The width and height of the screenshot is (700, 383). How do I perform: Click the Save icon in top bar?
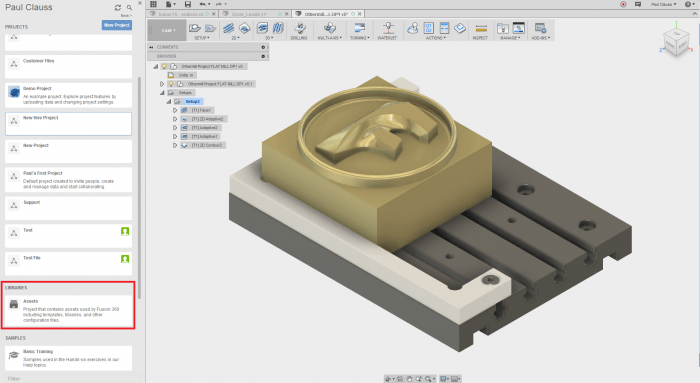188,4
